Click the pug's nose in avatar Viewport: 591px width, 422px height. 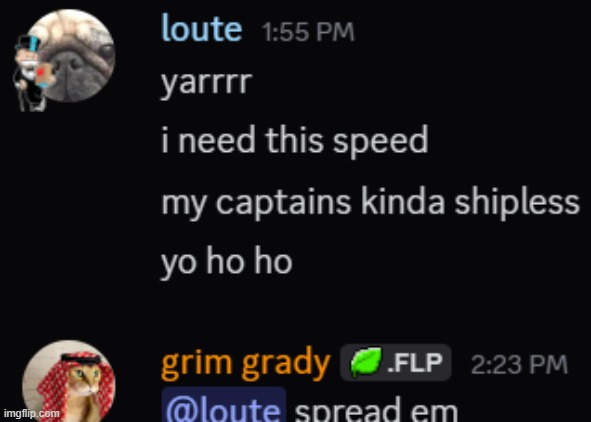[71, 65]
